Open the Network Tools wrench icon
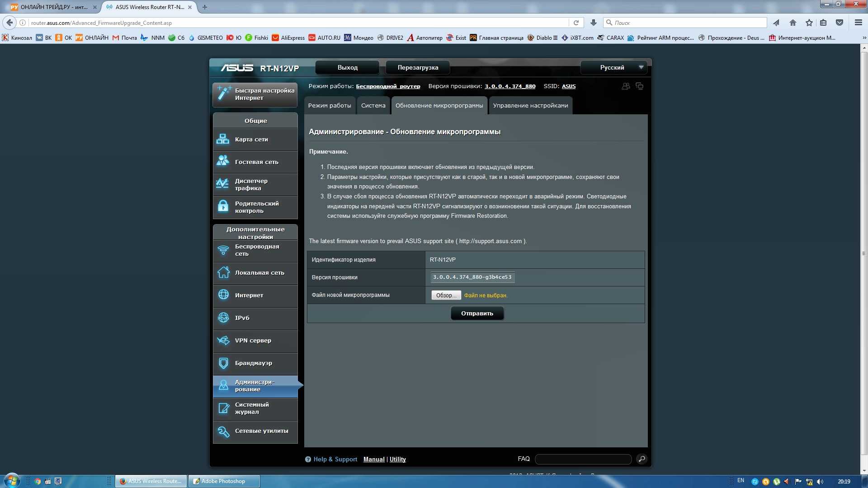Viewport: 868px width, 488px height. [x=223, y=432]
